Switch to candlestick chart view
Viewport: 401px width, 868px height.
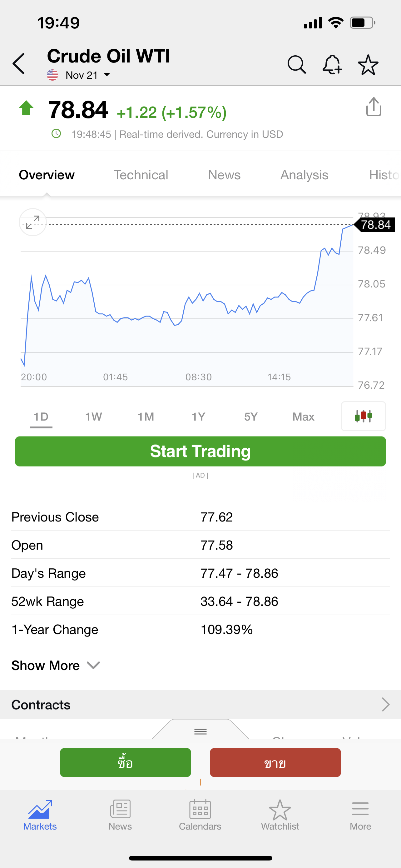point(363,416)
